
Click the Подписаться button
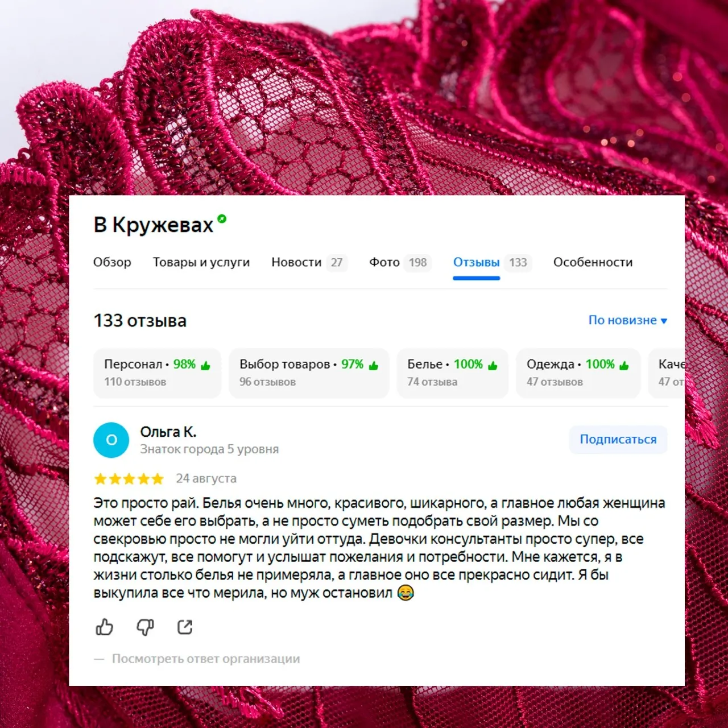point(618,439)
